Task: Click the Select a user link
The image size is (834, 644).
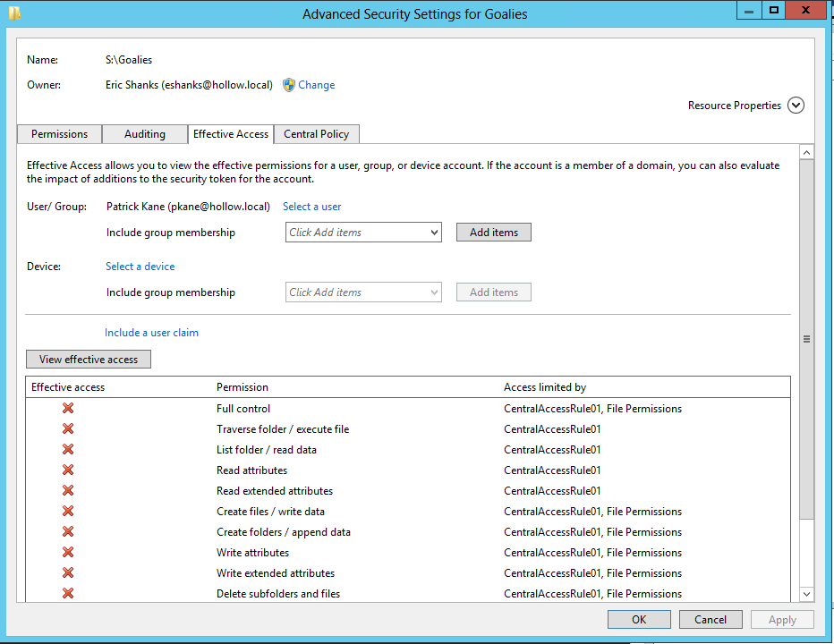Action: (311, 207)
